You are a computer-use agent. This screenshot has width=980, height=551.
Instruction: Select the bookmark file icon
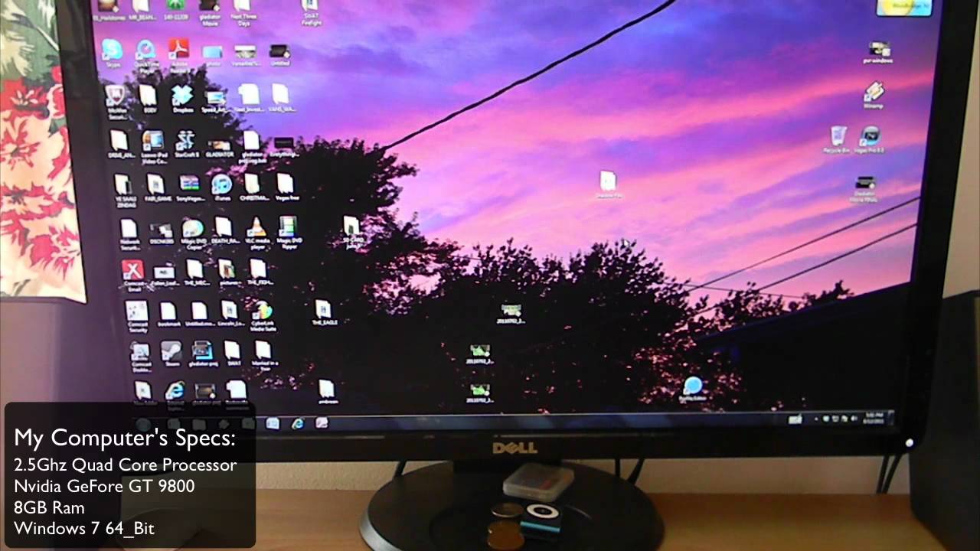(x=168, y=315)
